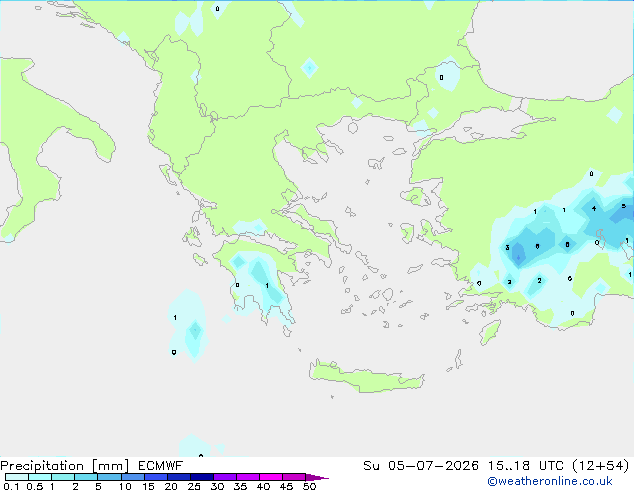Click the 20 mm legend color swatch
This screenshot has width=634, height=490.
178,477
